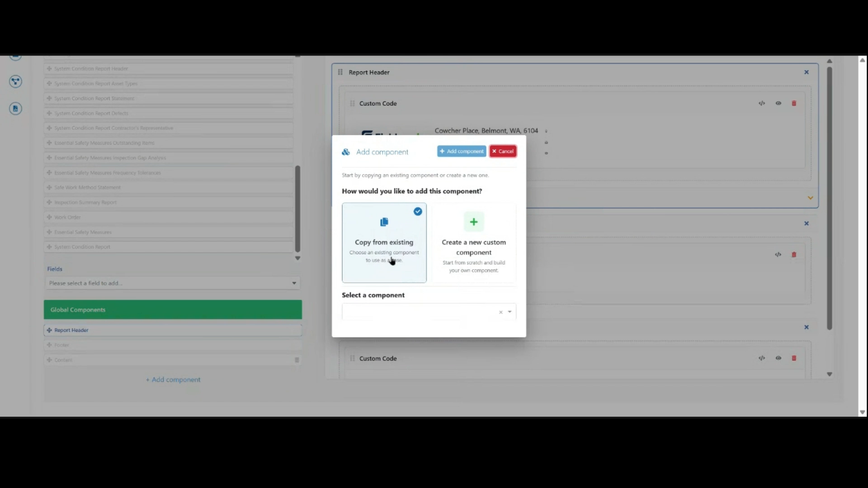
Task: Expand the orange chevron in Report Header section
Action: (x=810, y=198)
